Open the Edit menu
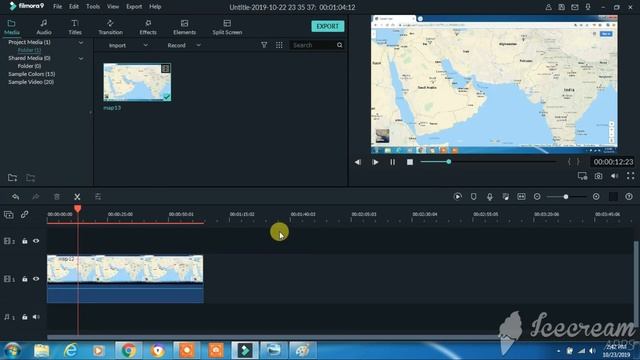640x360 pixels. (x=73, y=7)
